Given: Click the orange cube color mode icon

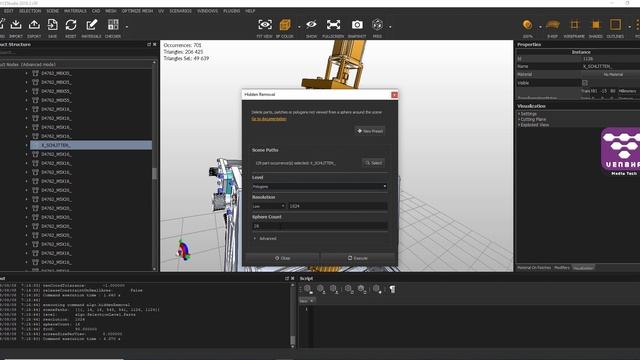Looking at the screenshot, I should tap(285, 25).
